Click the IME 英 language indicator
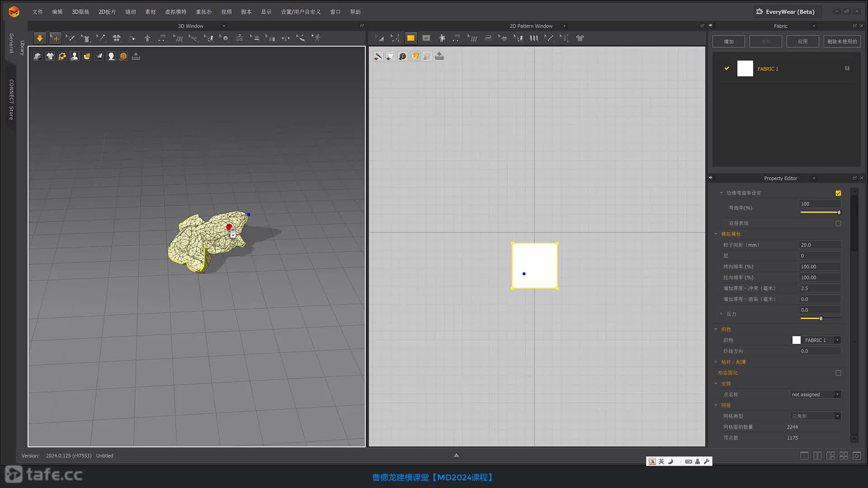 [x=661, y=461]
